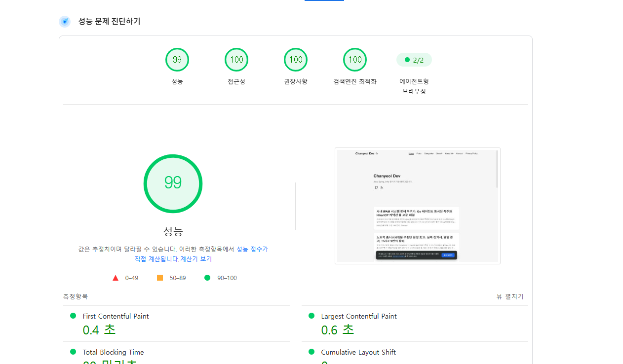Viewport: 623px width, 364px height.
Task: Click the large 99 performance gauge
Action: click(173, 183)
